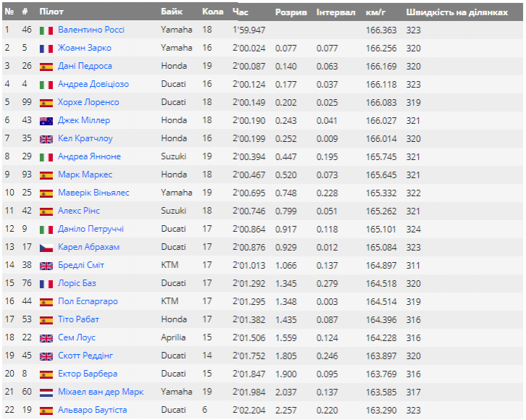This screenshot has height=420, width=526.
Task: Select Маверік Віньялес rider name
Action: (93, 193)
